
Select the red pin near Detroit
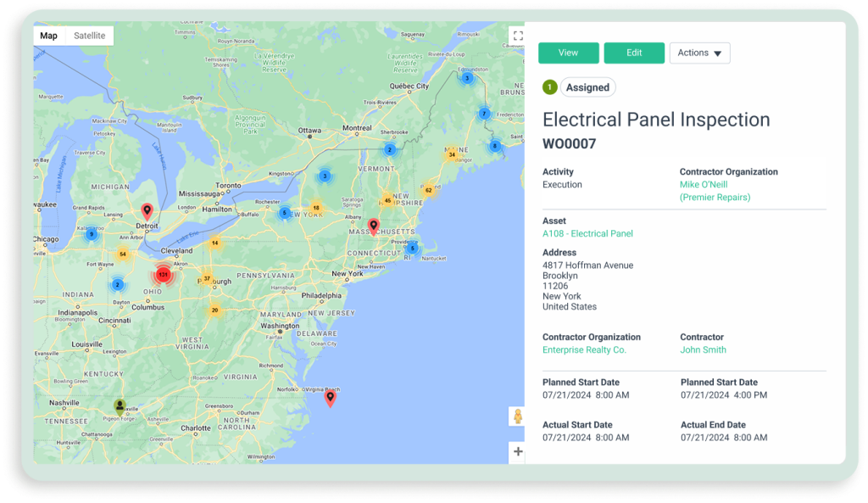point(147,210)
